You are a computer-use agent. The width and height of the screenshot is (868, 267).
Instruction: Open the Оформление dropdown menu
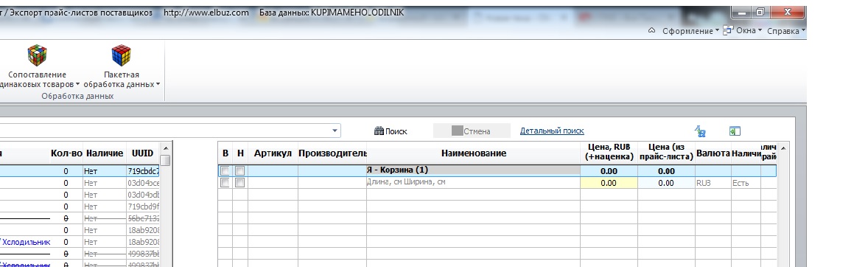click(x=691, y=31)
